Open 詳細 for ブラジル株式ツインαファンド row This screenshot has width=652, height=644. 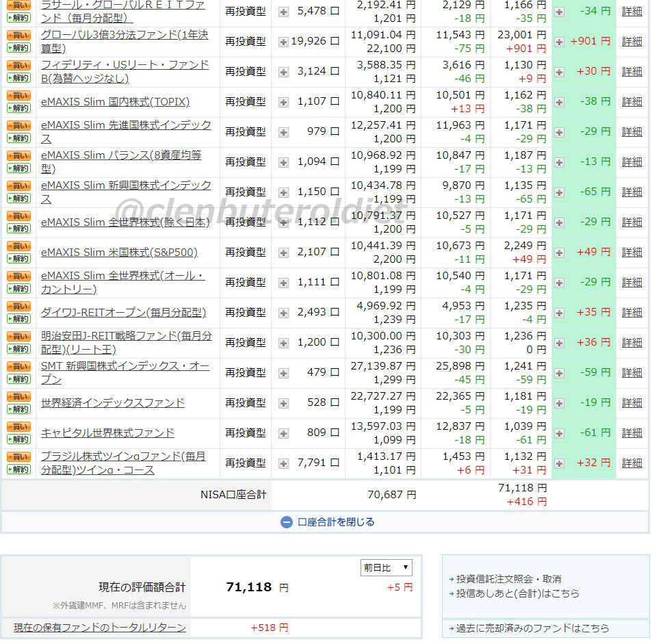point(632,463)
